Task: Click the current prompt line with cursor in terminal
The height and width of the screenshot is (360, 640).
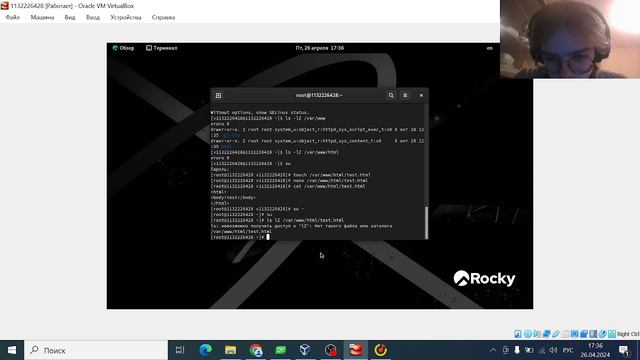Action: pos(240,237)
